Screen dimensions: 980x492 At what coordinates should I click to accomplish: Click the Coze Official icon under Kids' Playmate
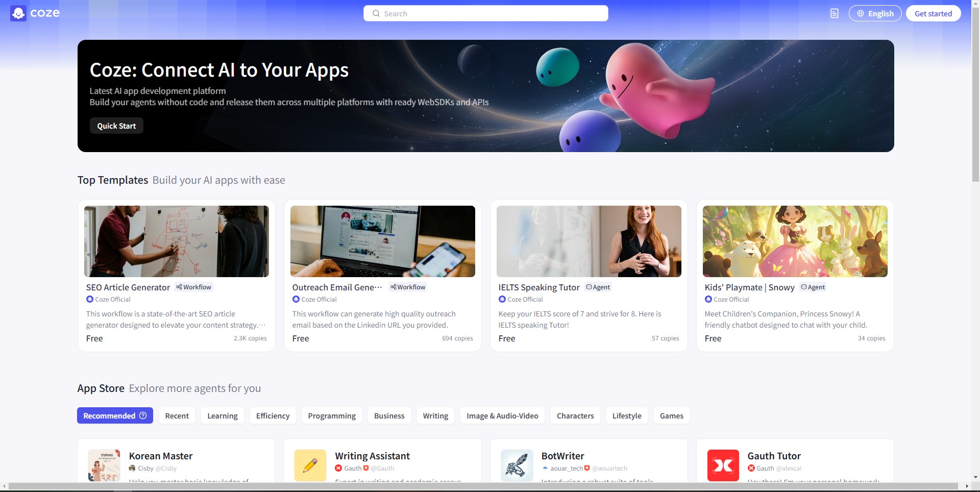(708, 300)
